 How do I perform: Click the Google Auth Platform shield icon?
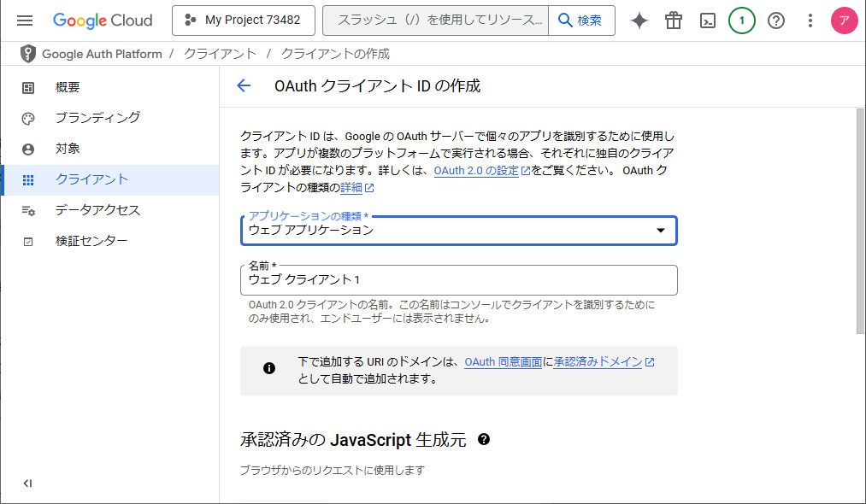click(27, 54)
